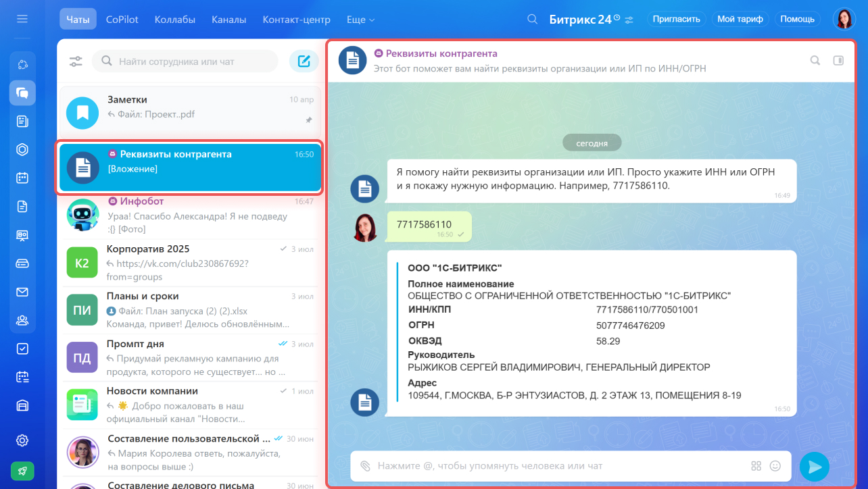Open the Корпоратив 2025 chat
The image size is (868, 489).
pos(190,262)
